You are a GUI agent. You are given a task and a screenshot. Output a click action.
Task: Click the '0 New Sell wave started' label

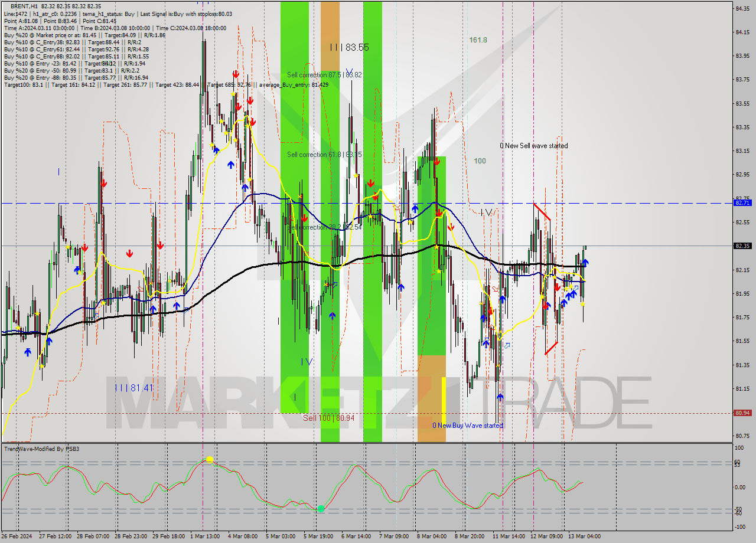pyautogui.click(x=532, y=146)
